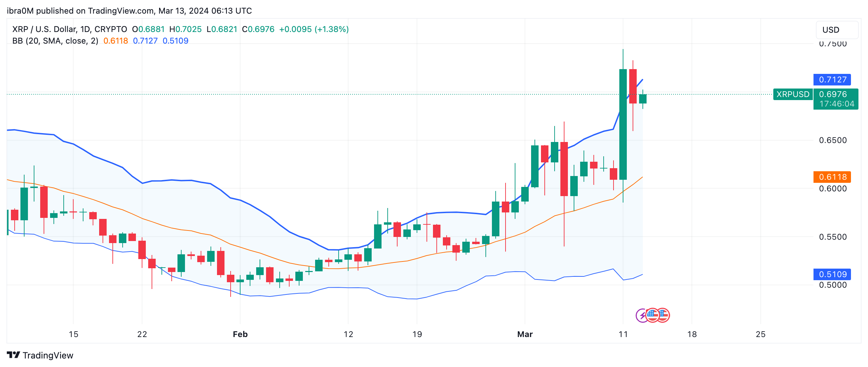
Task: Click the middle US flag event icon
Action: coord(653,315)
